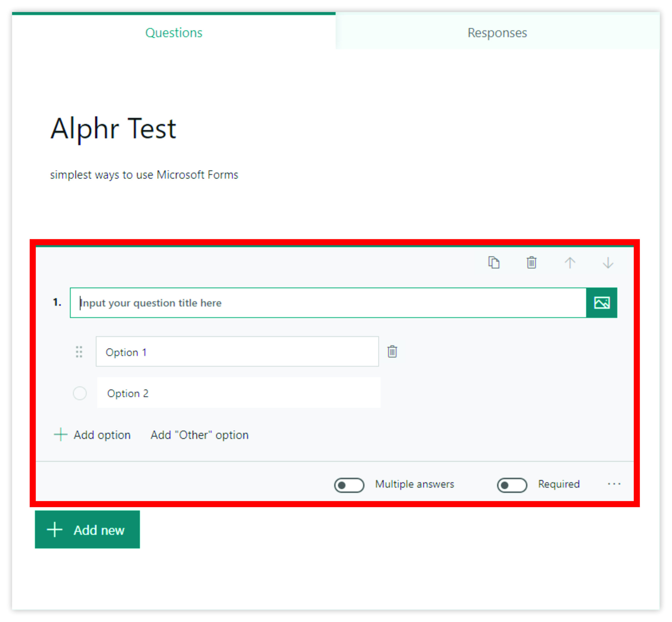Edit the Option 1 text field
The width and height of the screenshot is (672, 622).
[237, 352]
